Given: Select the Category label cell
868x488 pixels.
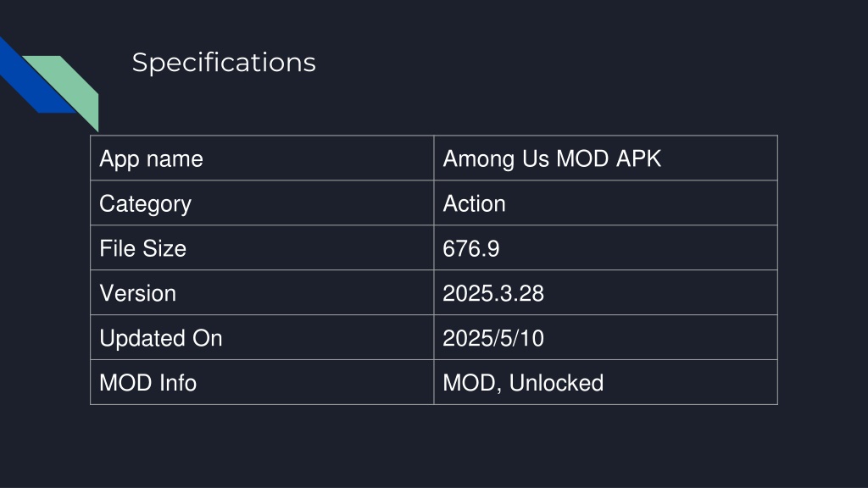Looking at the screenshot, I should click(262, 203).
